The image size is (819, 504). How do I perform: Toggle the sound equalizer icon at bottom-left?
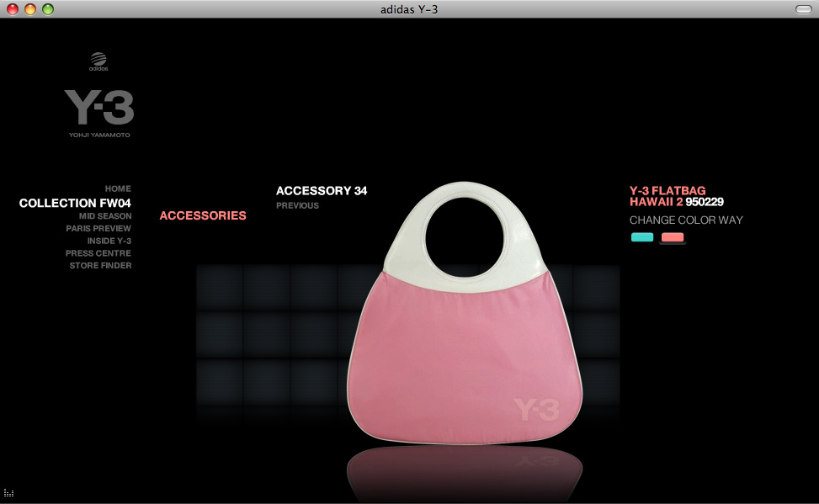pyautogui.click(x=9, y=492)
